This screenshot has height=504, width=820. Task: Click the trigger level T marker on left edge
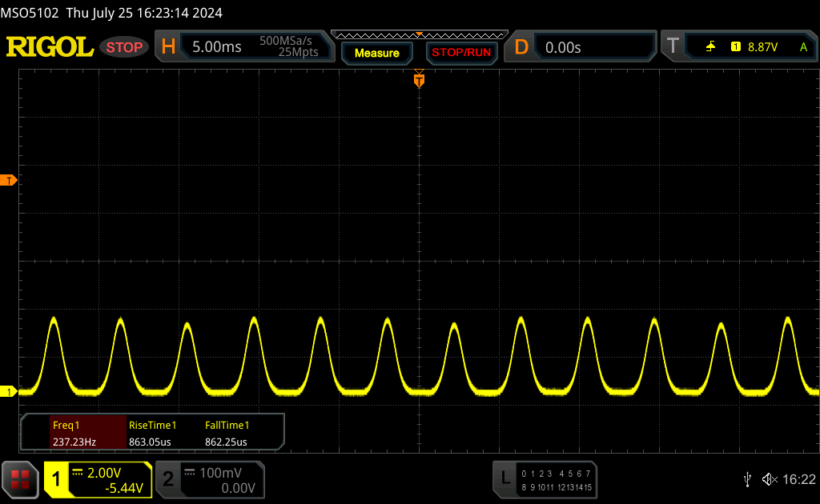8,181
